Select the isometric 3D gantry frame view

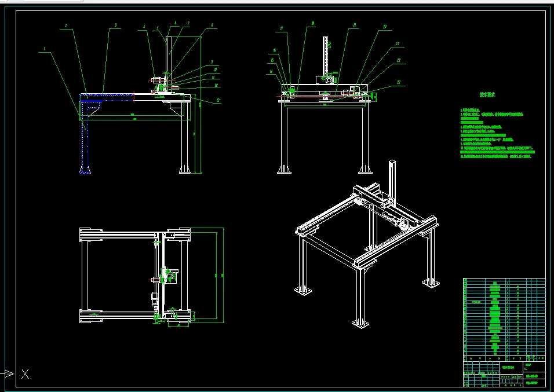point(367,244)
